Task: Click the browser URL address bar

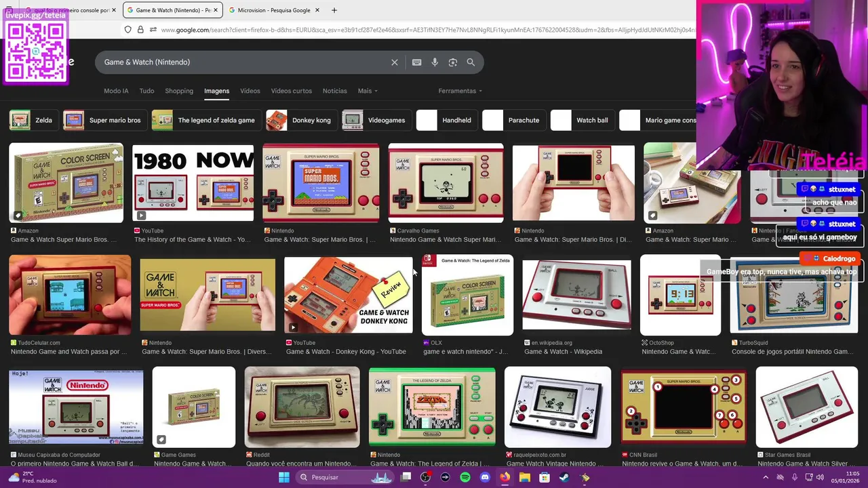Action: 427,30
